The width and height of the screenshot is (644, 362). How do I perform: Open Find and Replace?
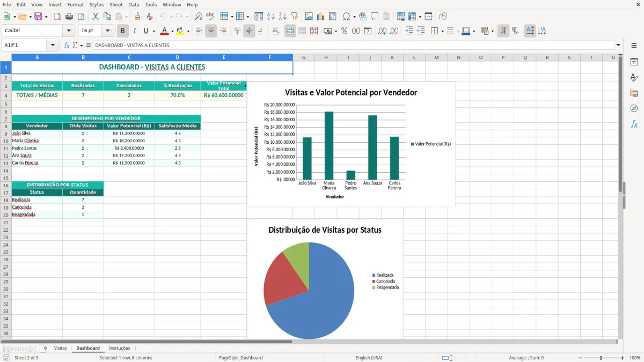tap(199, 17)
